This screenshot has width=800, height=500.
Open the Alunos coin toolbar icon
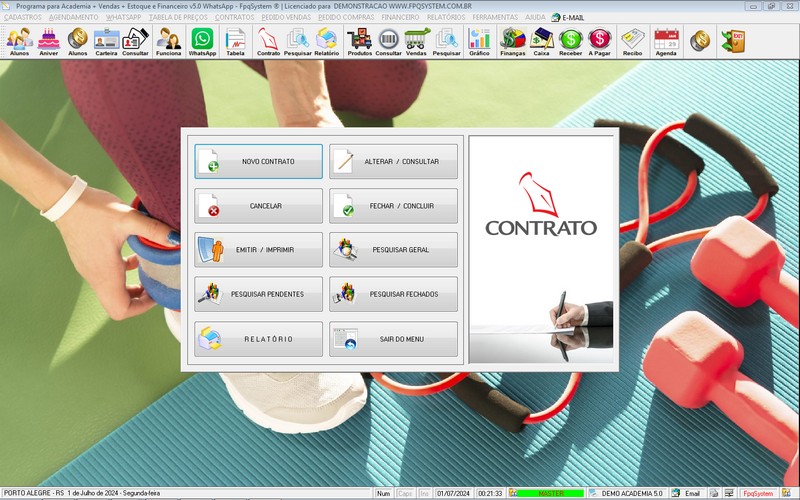pyautogui.click(x=78, y=41)
